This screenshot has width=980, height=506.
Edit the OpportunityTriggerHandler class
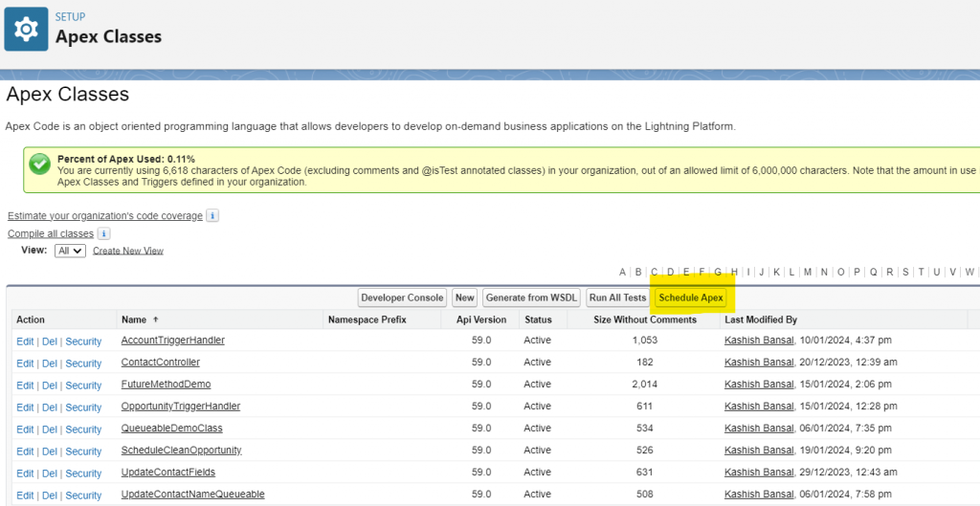25,407
